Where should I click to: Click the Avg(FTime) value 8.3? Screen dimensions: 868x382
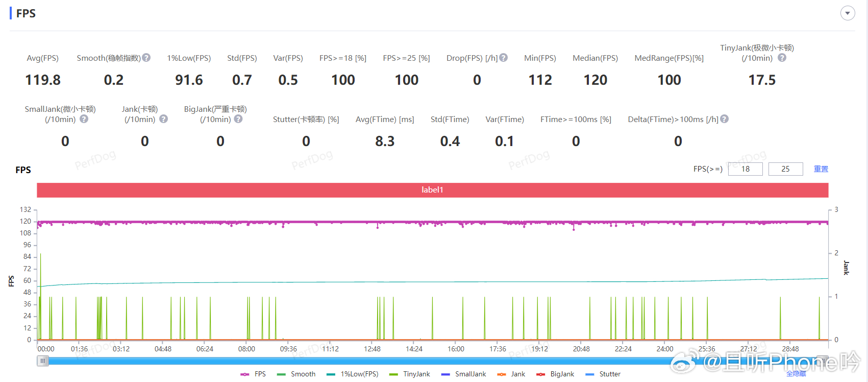point(385,141)
